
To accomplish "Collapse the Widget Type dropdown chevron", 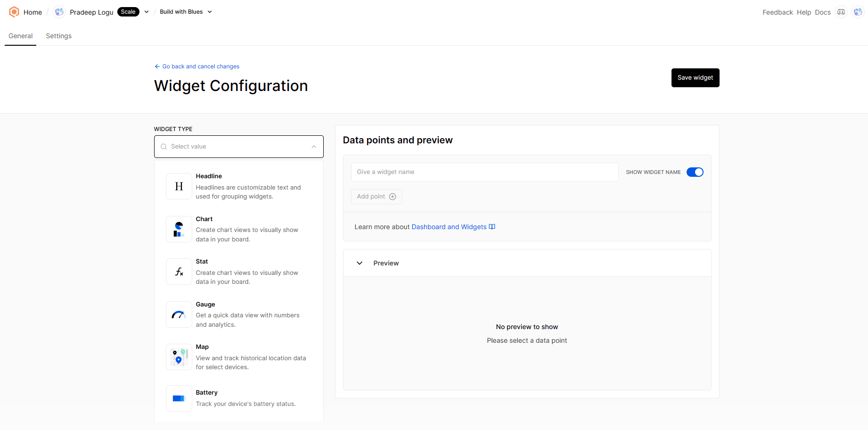I will (314, 147).
